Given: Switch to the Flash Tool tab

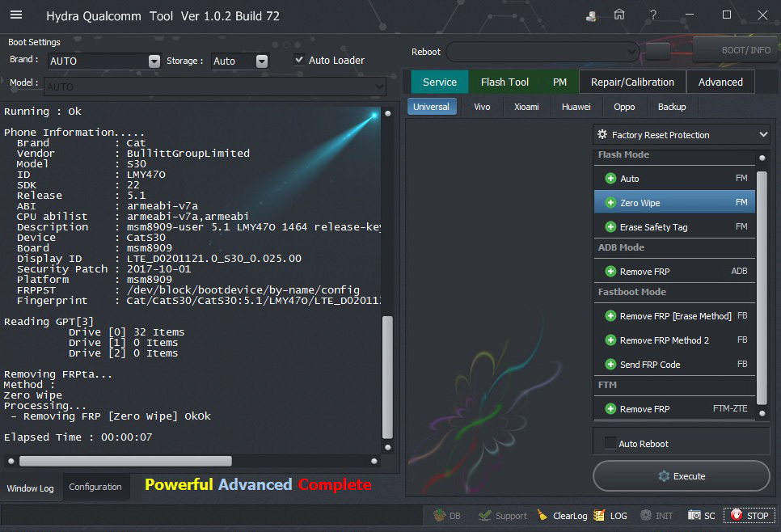Looking at the screenshot, I should point(504,82).
